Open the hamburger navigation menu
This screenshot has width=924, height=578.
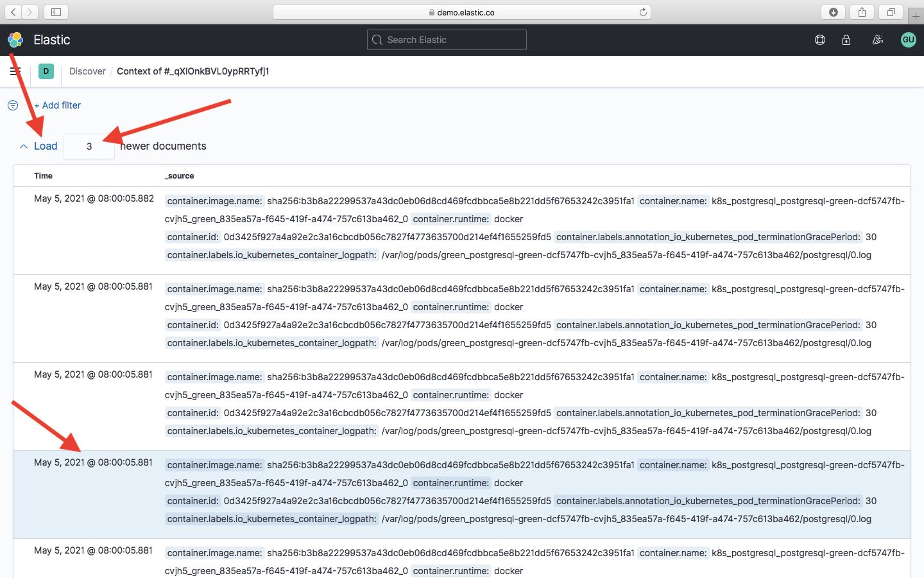click(15, 71)
